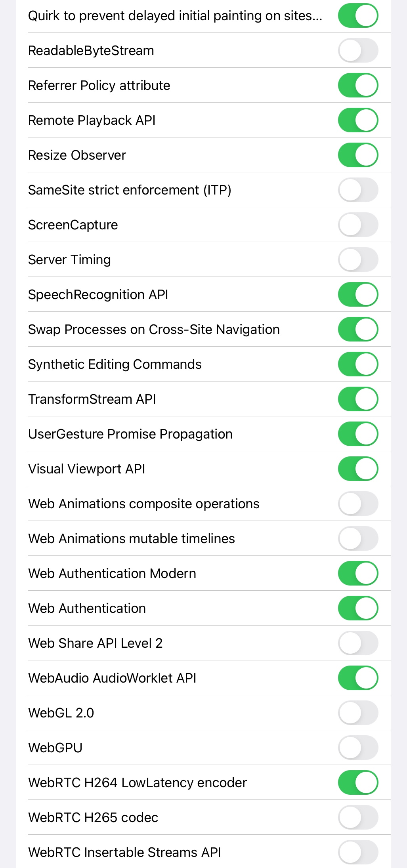This screenshot has width=407, height=868.
Task: Disable Swap Processes on Cross-Site Navigation
Action: [x=358, y=329]
